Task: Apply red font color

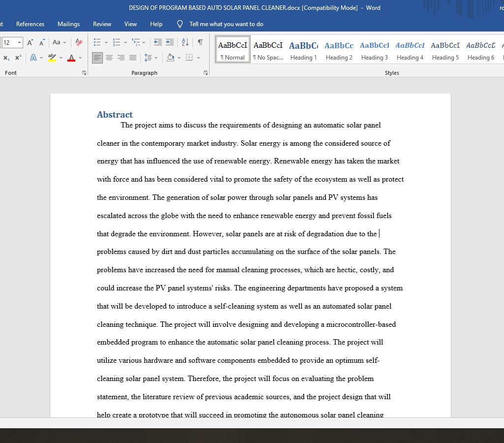Action: point(71,58)
